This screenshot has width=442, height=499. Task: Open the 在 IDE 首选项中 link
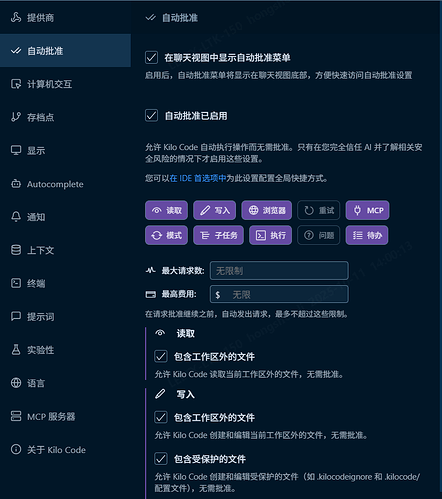pyautogui.click(x=198, y=178)
